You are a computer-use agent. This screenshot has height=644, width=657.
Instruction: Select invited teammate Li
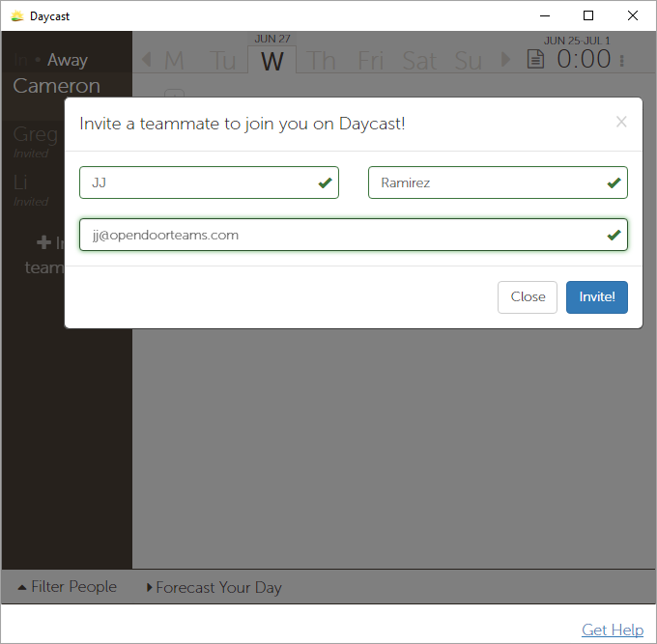coord(20,182)
